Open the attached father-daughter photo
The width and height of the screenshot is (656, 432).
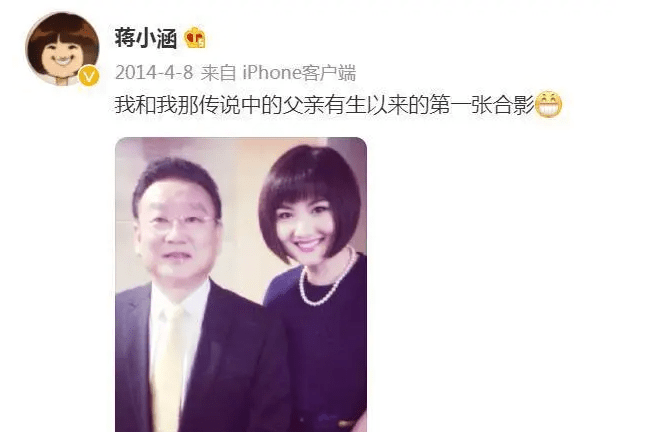coord(241,284)
